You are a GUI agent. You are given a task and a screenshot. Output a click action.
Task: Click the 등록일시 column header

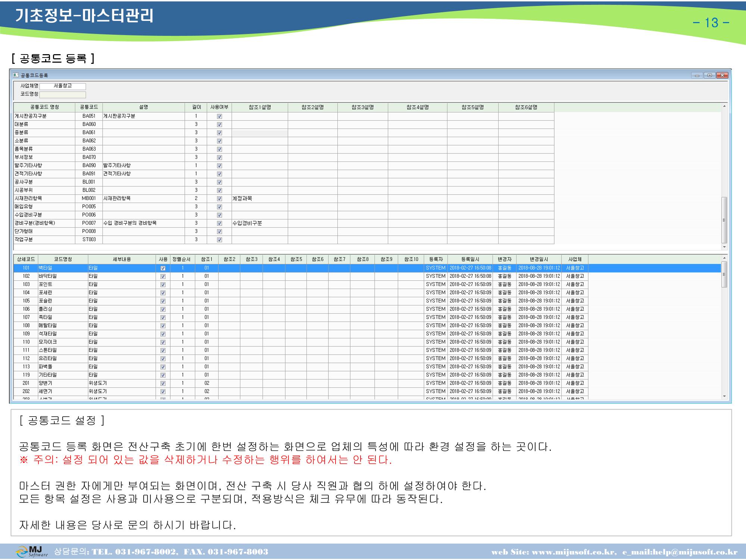coord(470,259)
